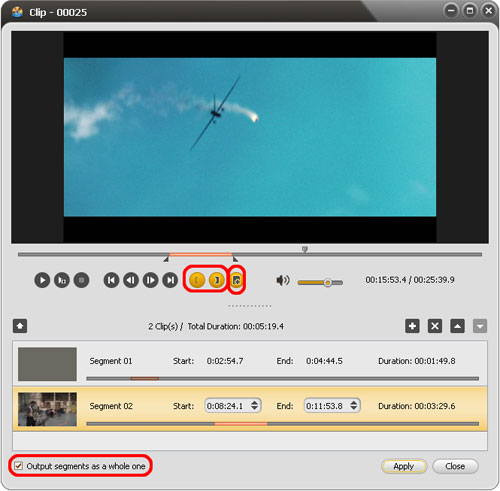This screenshot has height=491, width=500.
Task: Click the segment end triangle marker
Action: 235,259
